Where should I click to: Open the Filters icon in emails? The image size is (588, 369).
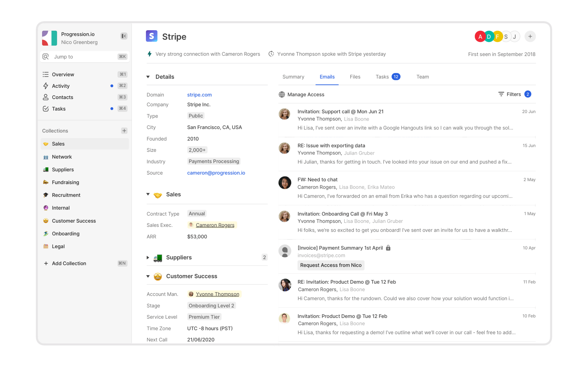501,94
